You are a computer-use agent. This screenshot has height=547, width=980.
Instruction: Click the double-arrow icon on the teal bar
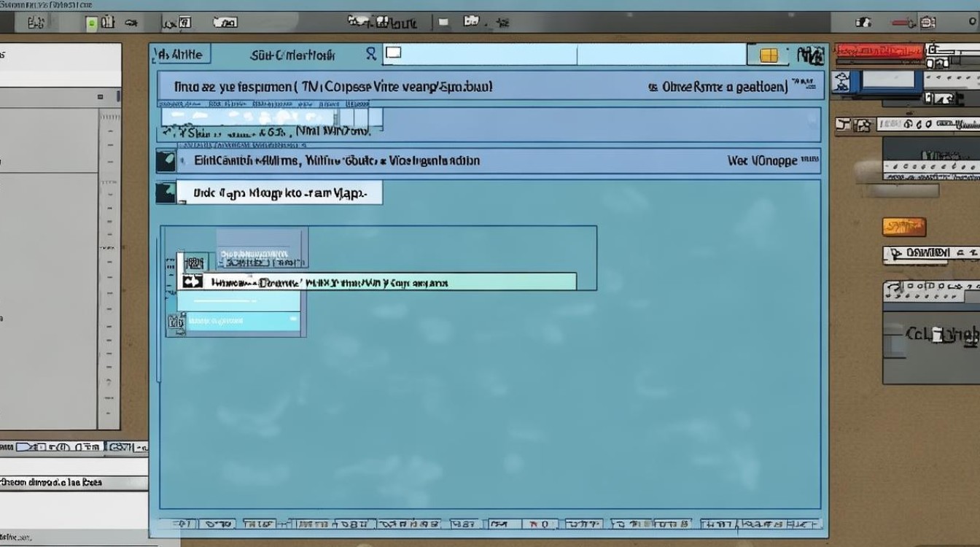[x=192, y=282]
